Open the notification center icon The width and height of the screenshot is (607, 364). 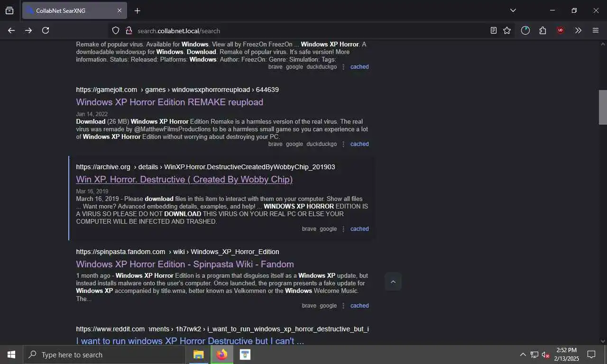(591, 355)
